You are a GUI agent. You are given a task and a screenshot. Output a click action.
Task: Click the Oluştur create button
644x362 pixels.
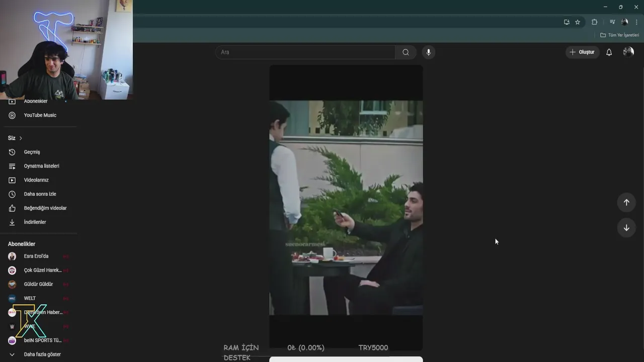pyautogui.click(x=582, y=52)
